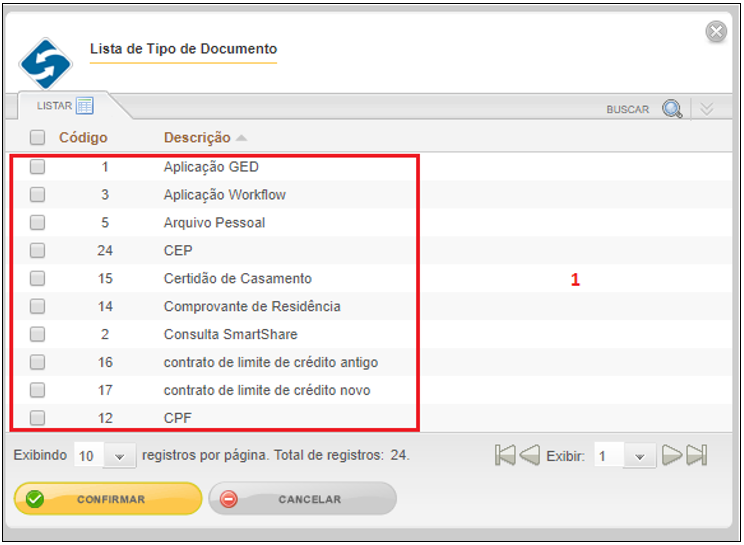Select the Arquivo Pessoal description
Screen dimensions: 744x545
[x=214, y=223]
